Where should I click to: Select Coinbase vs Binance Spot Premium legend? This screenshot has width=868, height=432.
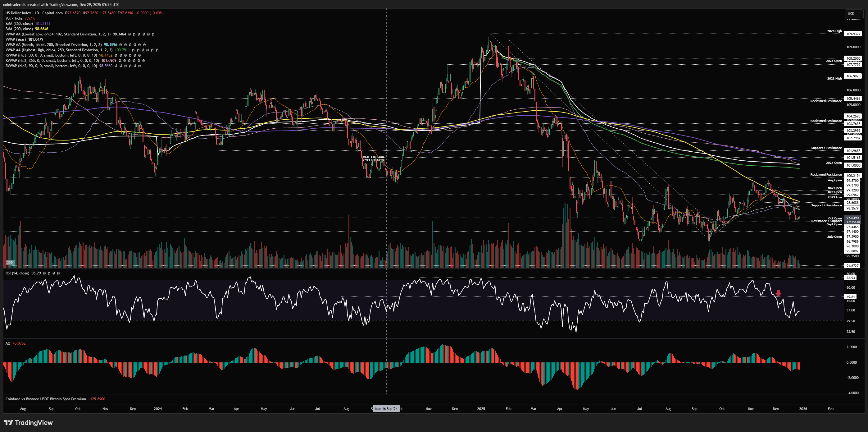click(x=45, y=399)
